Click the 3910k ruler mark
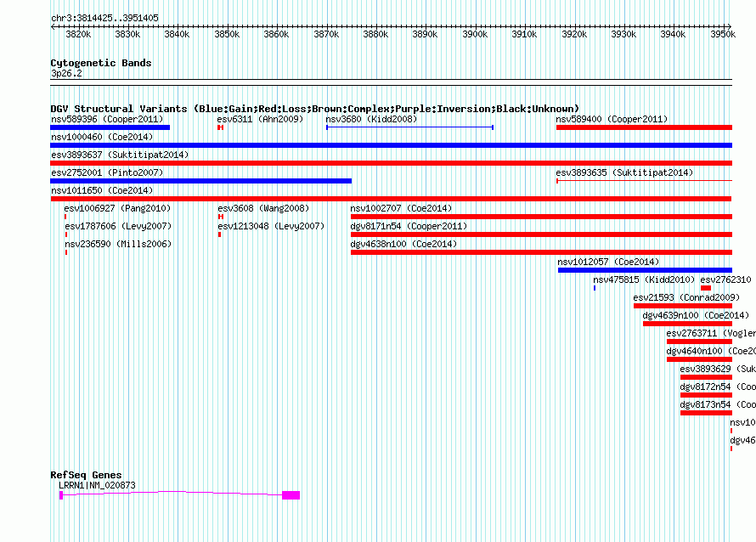The image size is (756, 542). click(525, 34)
